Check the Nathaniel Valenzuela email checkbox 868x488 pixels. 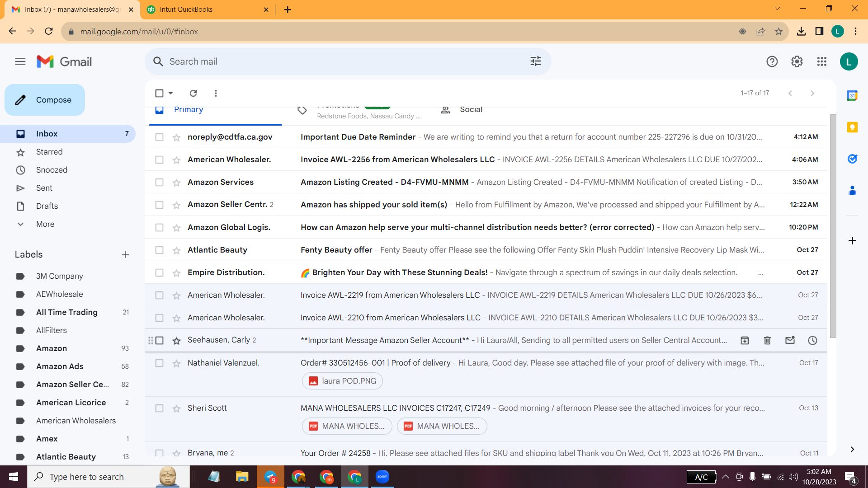click(159, 363)
